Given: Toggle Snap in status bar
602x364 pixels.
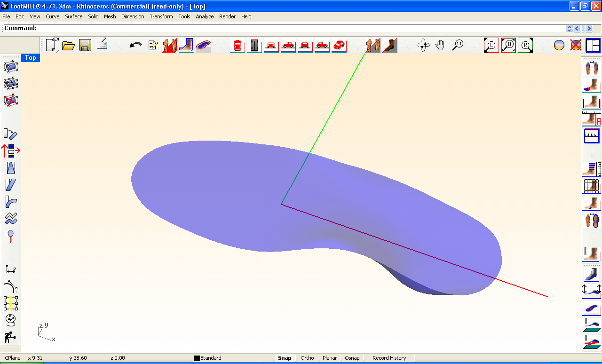Looking at the screenshot, I should click(x=285, y=358).
